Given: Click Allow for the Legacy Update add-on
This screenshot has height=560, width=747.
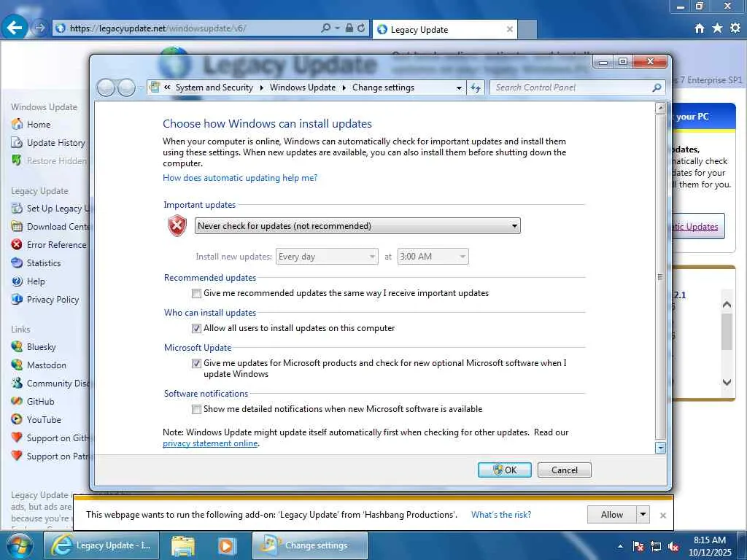Looking at the screenshot, I should point(612,515).
